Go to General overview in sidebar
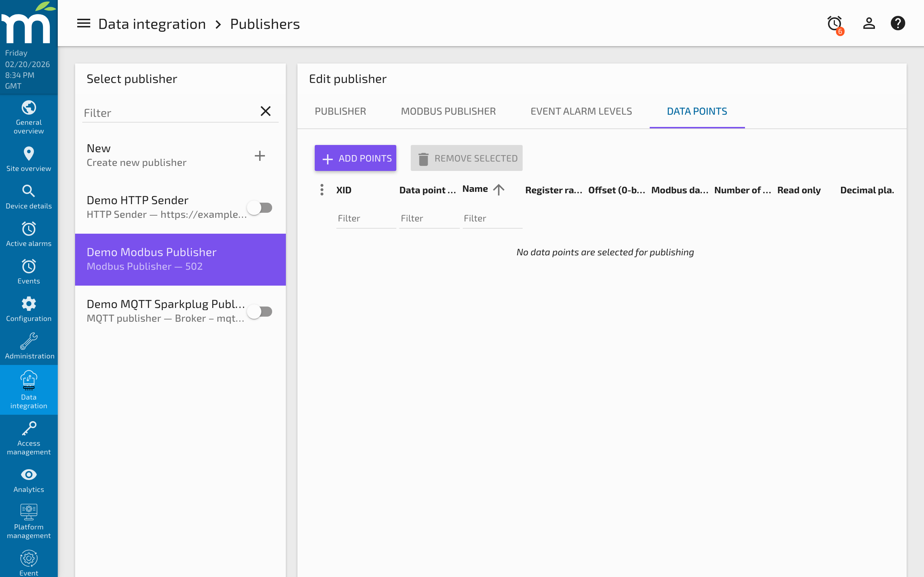This screenshot has width=924, height=577. 29,117
